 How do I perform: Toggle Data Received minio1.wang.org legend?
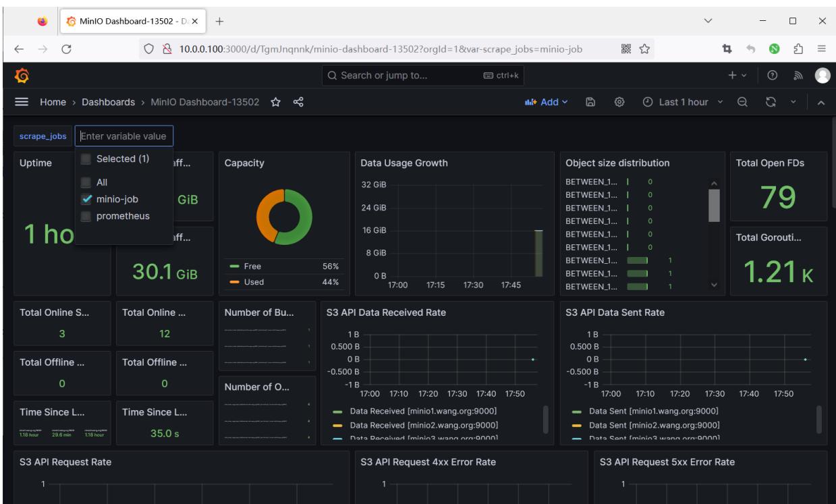[x=424, y=412]
